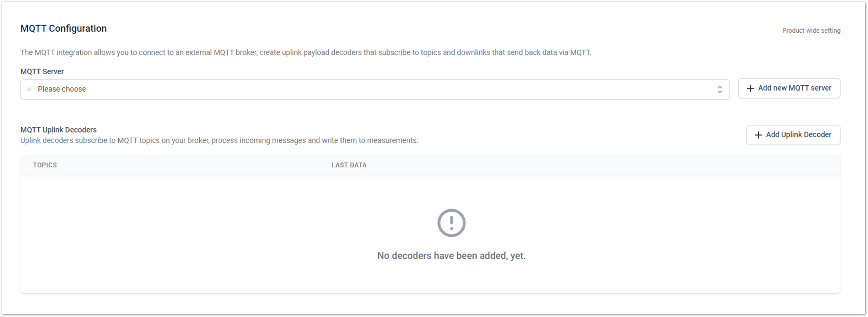Click the 'Product-wide setting' label
868x317 pixels.
pos(811,31)
